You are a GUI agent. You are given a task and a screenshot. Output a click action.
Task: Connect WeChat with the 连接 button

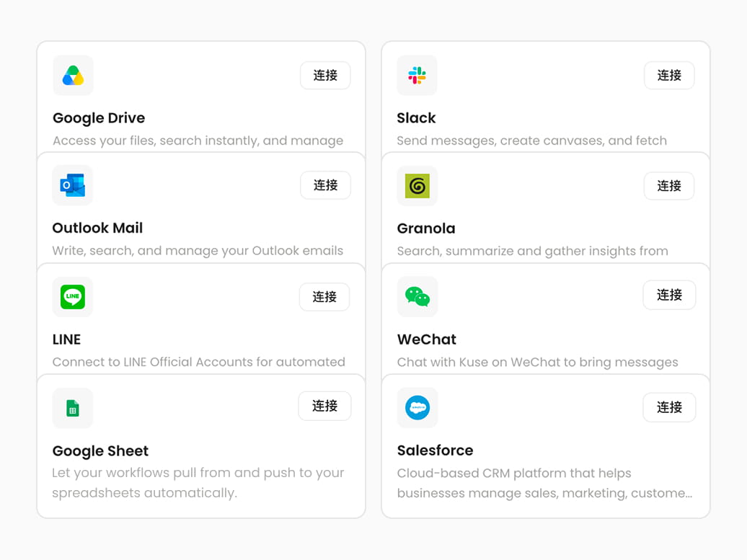669,295
